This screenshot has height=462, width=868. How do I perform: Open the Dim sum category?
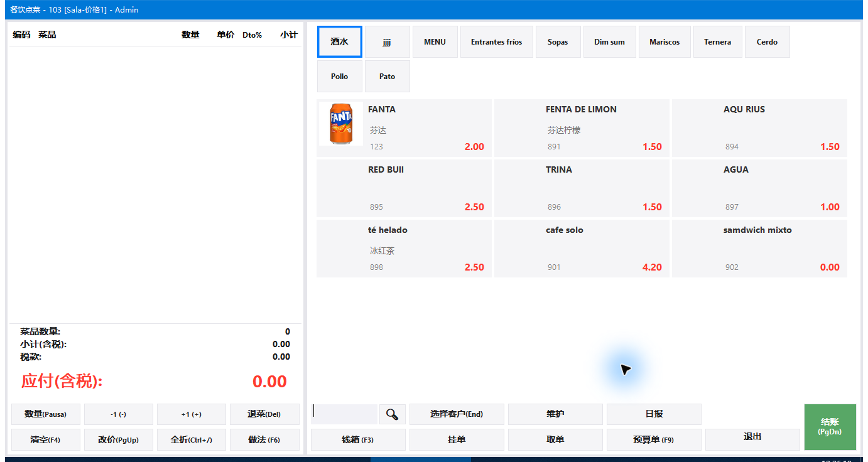(610, 42)
